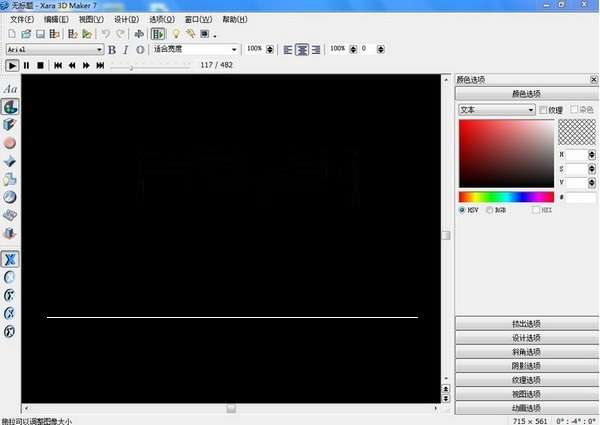The height and width of the screenshot is (425, 600).
Task: Select the HSV radio button
Action: (462, 210)
